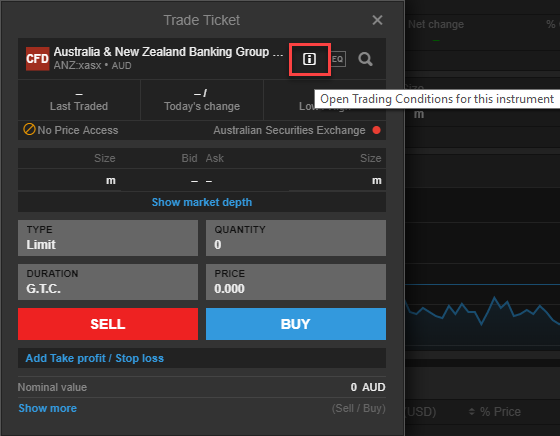
Task: Click the red SELL button
Action: (108, 324)
